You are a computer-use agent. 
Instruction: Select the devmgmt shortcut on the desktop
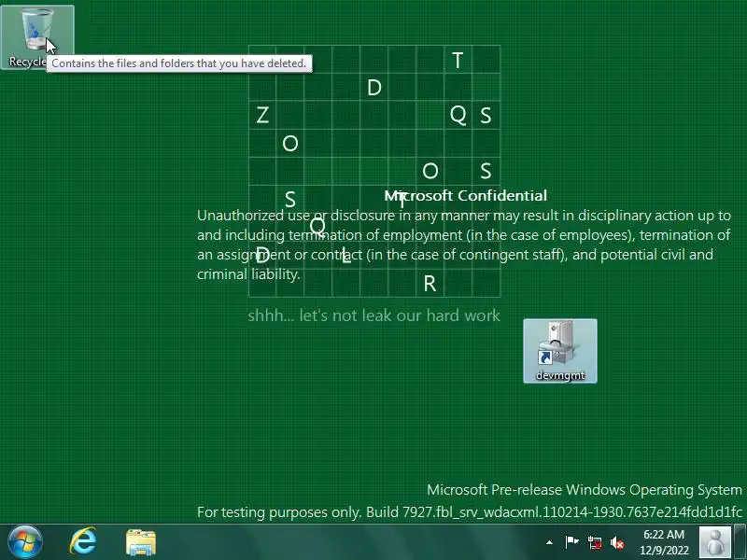coord(559,351)
